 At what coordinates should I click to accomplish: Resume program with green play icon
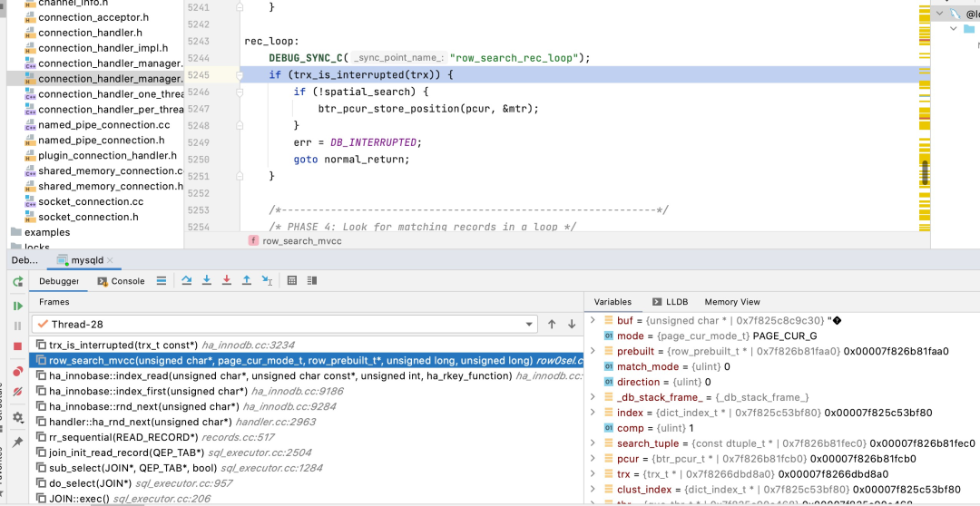coord(17,306)
